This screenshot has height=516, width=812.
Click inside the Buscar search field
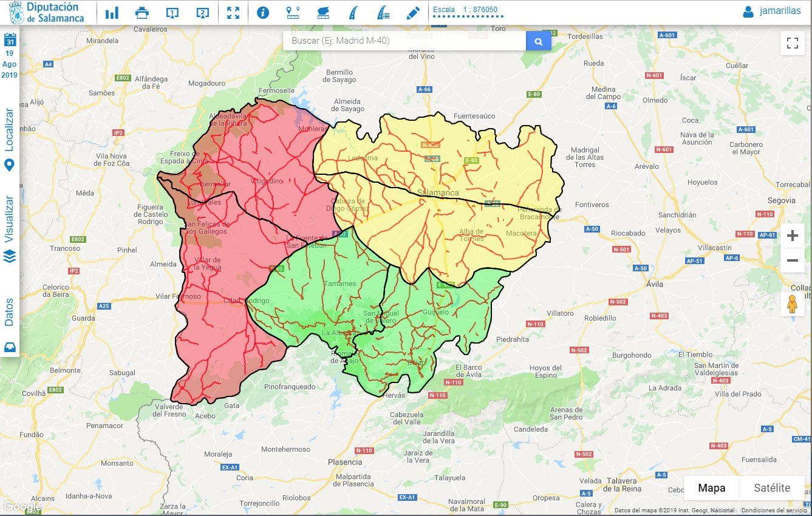pos(404,41)
